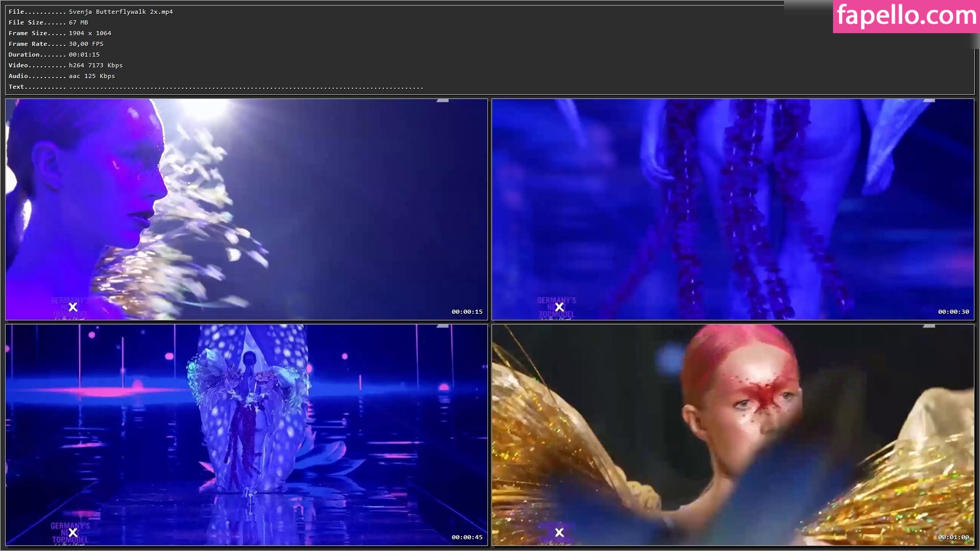This screenshot has width=980, height=551.
Task: Open the purple braids close-up thumbnail
Action: 733,209
